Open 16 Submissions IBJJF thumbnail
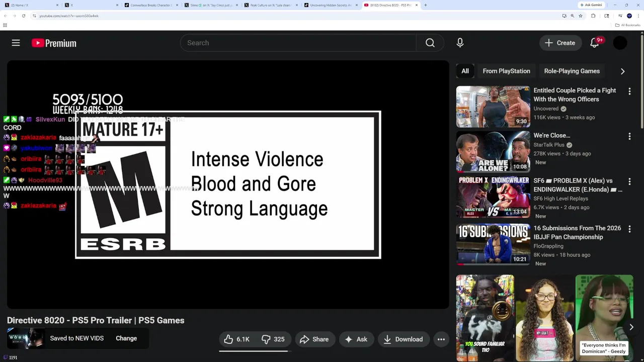This screenshot has height=362, width=644. pyautogui.click(x=493, y=244)
